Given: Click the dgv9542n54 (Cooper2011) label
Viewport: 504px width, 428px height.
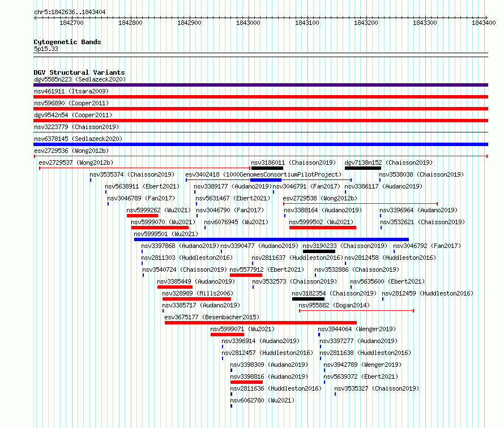Looking at the screenshot, I should coord(73,115).
